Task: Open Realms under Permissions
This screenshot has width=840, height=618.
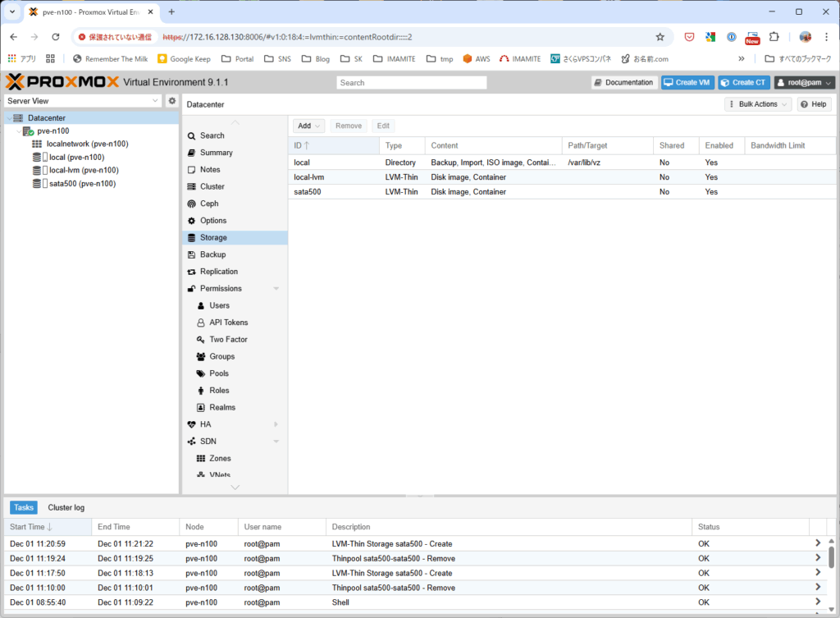Action: (x=221, y=408)
